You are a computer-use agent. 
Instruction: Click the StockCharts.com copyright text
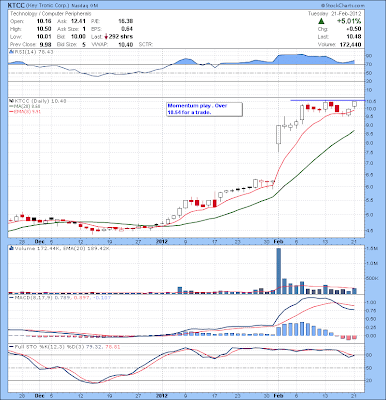[343, 6]
